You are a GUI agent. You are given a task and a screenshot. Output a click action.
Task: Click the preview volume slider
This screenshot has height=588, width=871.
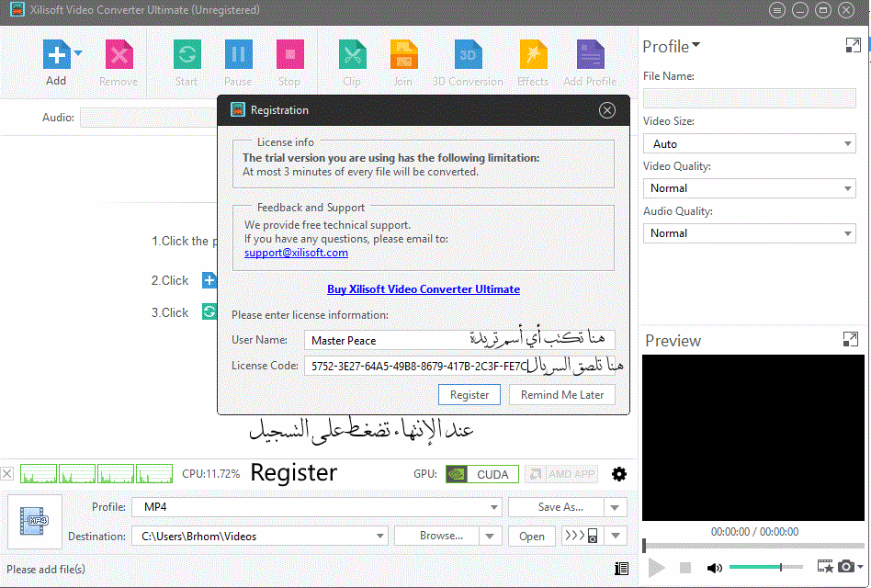765,568
